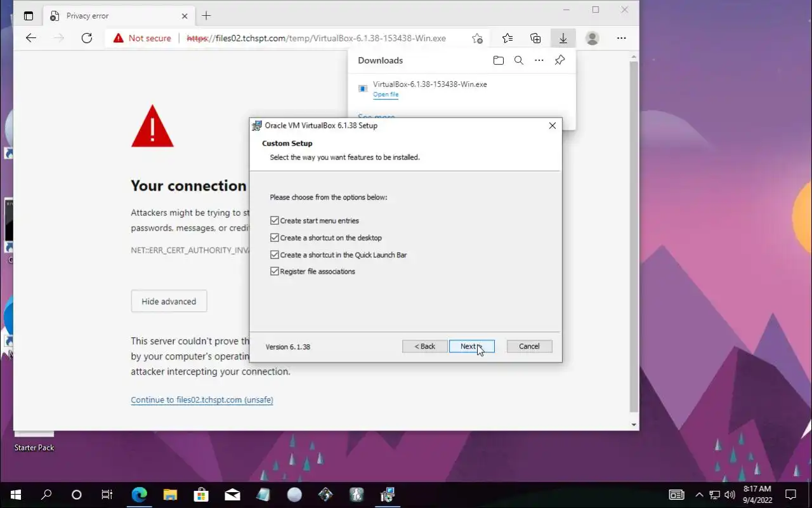Open a new tab in Edge
This screenshot has height=508, width=812.
[x=206, y=16]
